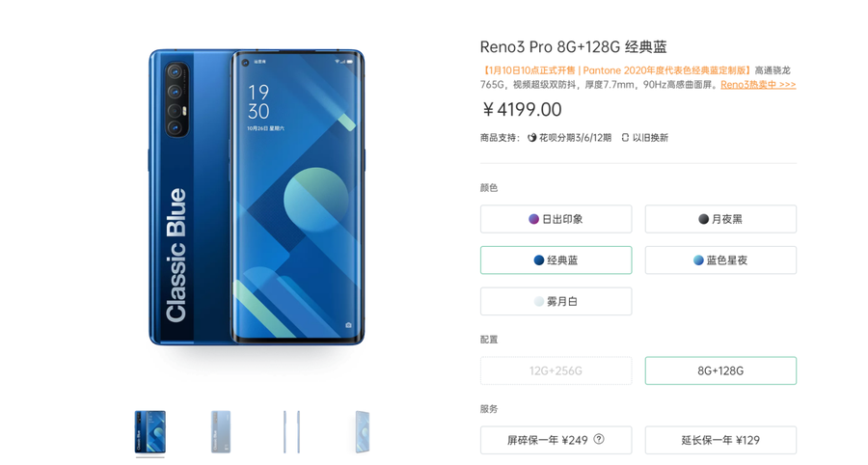Open the Reno3热卖中 >>> link
868x465 pixels.
click(x=758, y=85)
